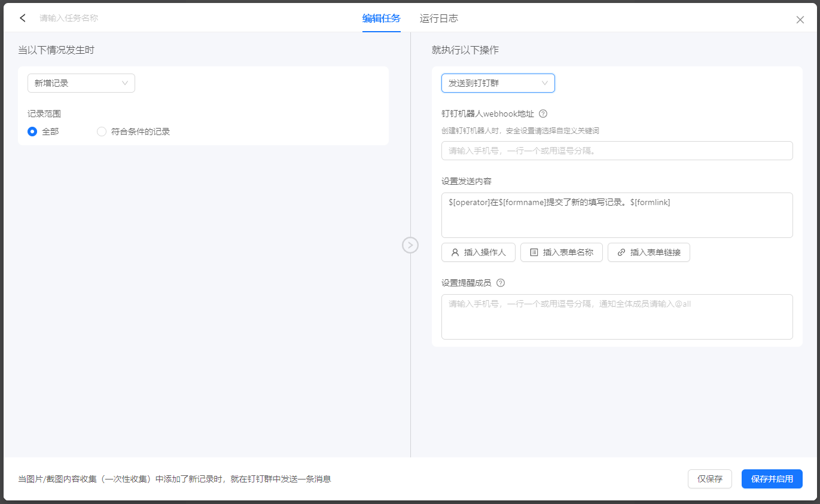Click the 保存并启用 button
The image size is (820, 504).
(x=772, y=479)
